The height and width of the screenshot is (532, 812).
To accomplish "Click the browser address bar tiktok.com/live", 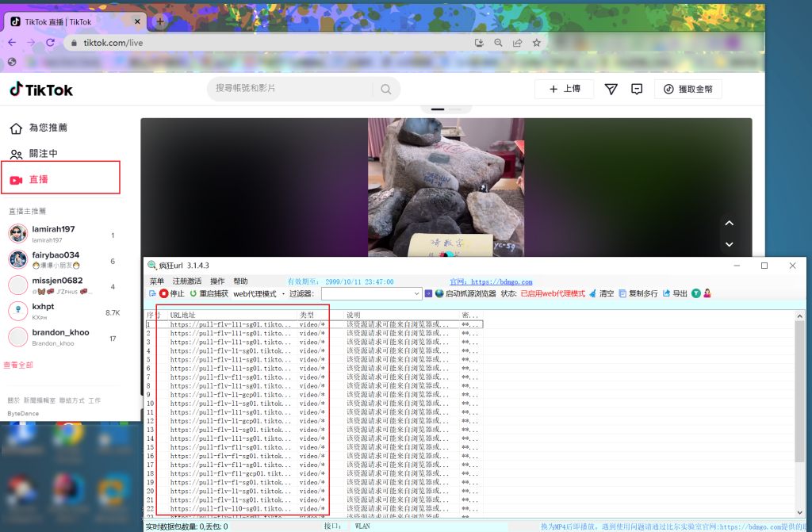I will pos(270,43).
